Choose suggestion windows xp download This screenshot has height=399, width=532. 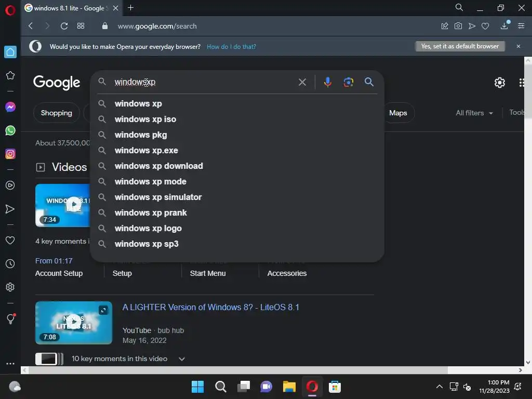237,166
